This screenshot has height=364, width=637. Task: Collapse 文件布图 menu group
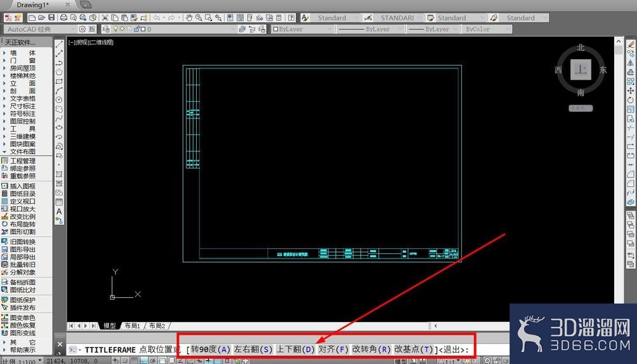[x=23, y=151]
